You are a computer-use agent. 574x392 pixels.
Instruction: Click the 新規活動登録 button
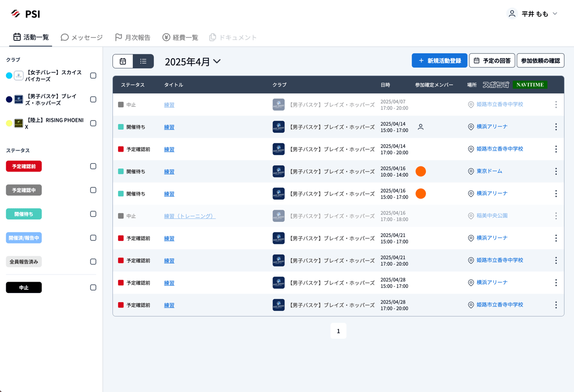[x=439, y=61]
